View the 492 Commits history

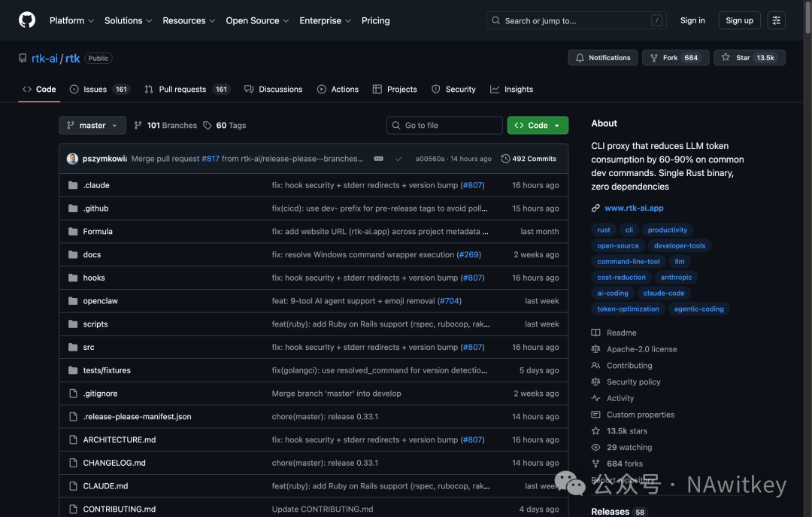coord(529,159)
